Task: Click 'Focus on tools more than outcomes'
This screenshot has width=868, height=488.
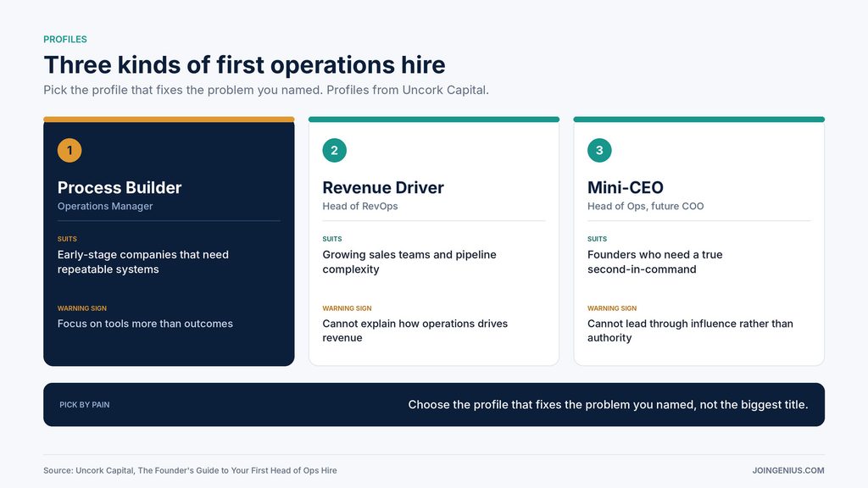Action: click(145, 324)
